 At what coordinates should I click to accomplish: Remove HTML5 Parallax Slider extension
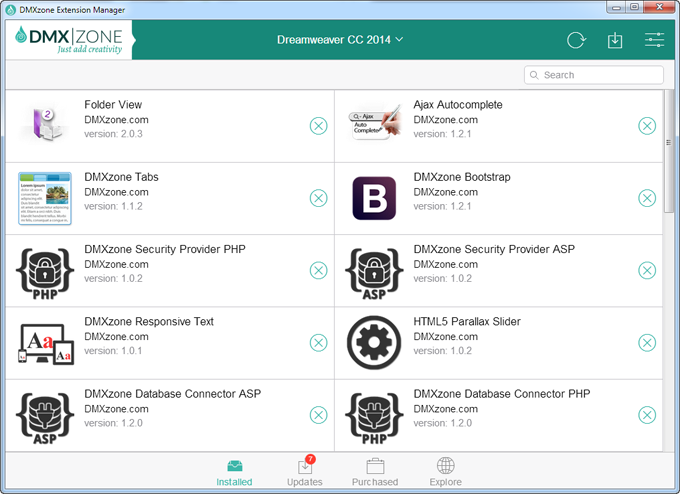pyautogui.click(x=647, y=343)
